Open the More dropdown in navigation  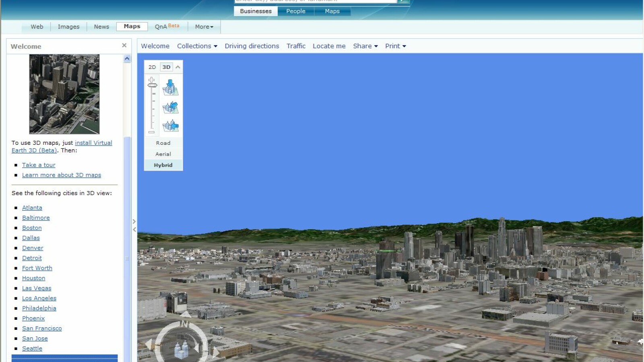click(x=204, y=27)
